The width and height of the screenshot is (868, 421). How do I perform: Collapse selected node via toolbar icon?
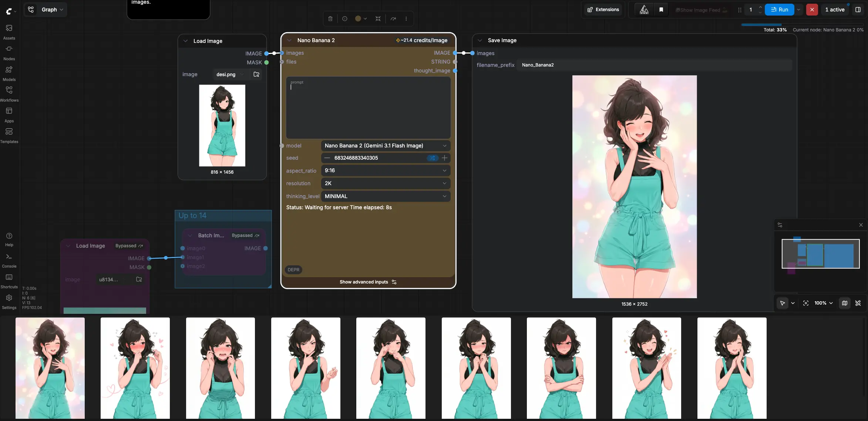click(x=378, y=18)
